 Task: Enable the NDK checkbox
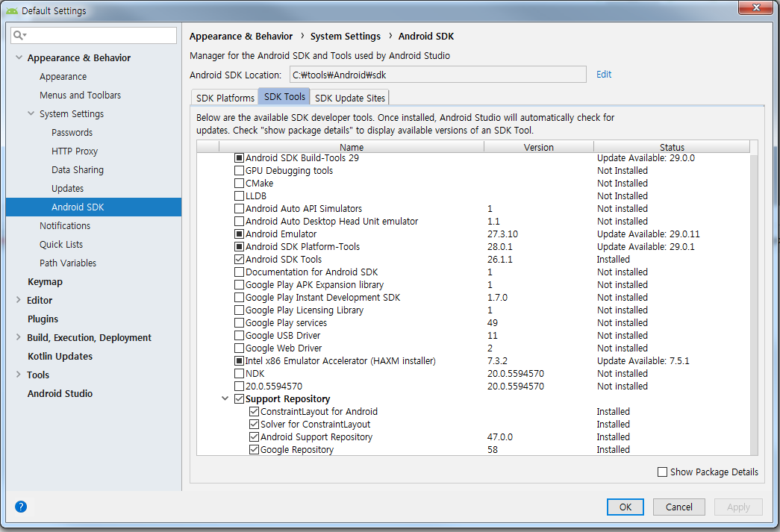[240, 373]
